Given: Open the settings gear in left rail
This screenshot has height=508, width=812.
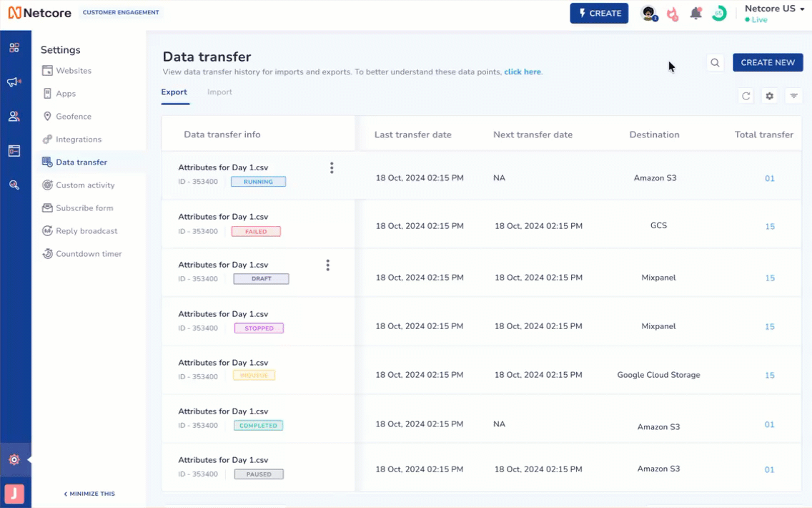Looking at the screenshot, I should coord(14,460).
